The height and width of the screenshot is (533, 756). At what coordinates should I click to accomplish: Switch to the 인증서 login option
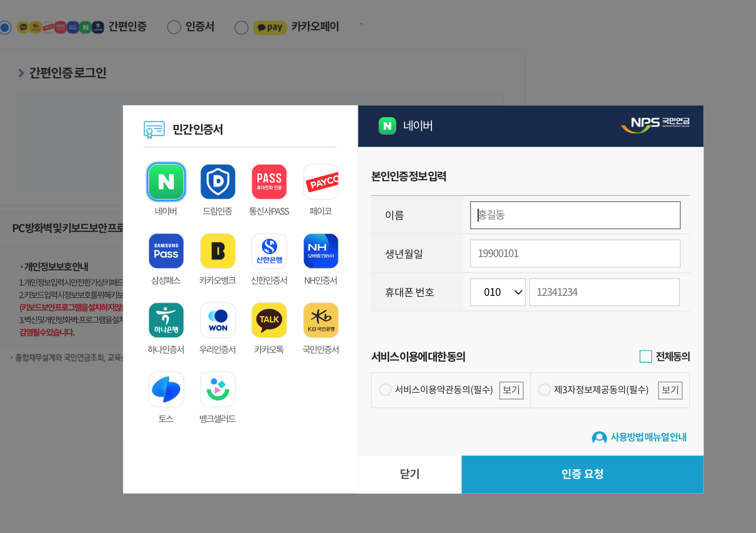click(x=174, y=27)
